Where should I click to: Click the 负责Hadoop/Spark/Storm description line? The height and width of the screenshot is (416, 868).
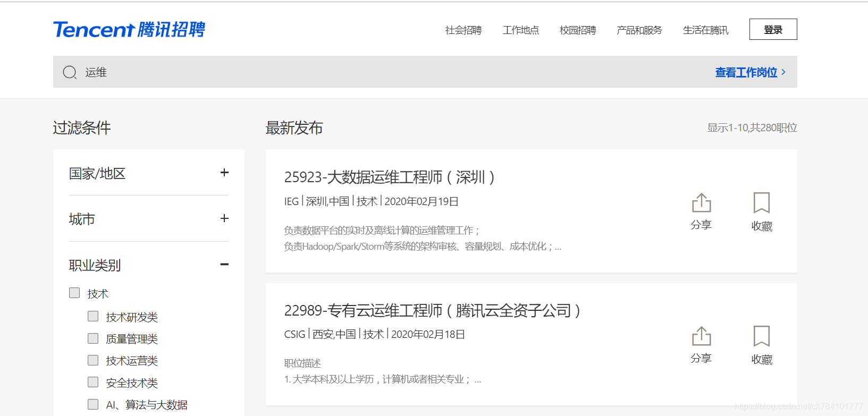coord(423,247)
